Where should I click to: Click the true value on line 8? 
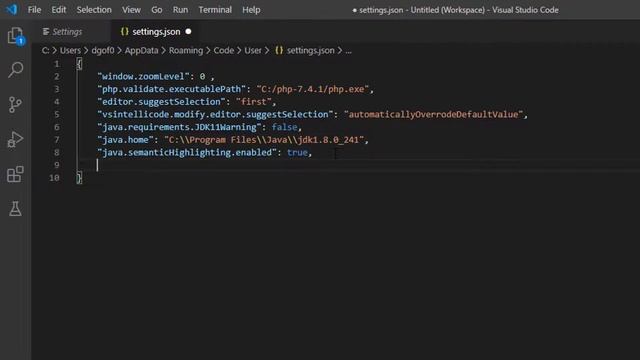click(x=297, y=153)
